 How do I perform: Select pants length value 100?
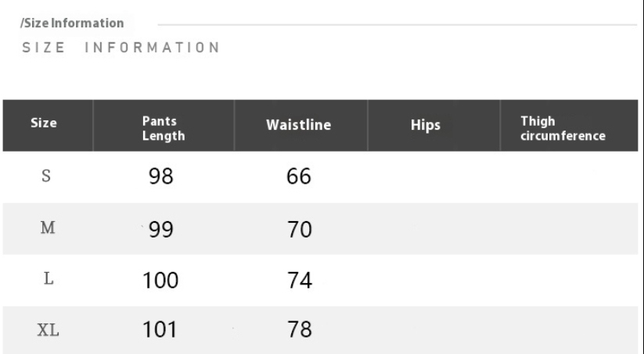coord(160,281)
